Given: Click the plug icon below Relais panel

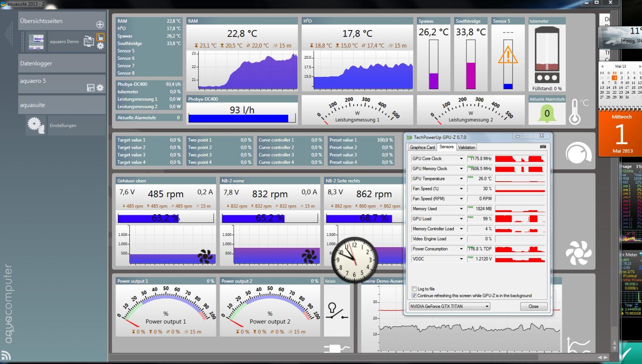Looking at the screenshot, I should point(336,349).
